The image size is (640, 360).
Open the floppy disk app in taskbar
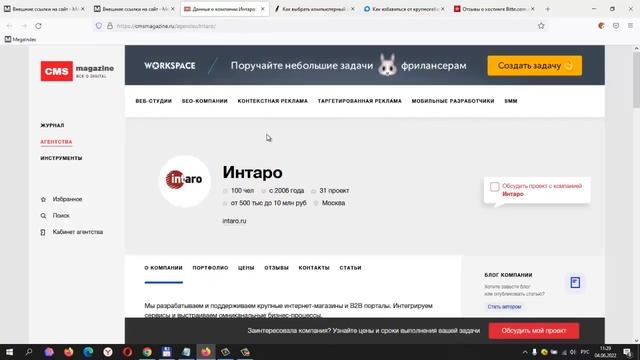pyautogui.click(x=167, y=352)
